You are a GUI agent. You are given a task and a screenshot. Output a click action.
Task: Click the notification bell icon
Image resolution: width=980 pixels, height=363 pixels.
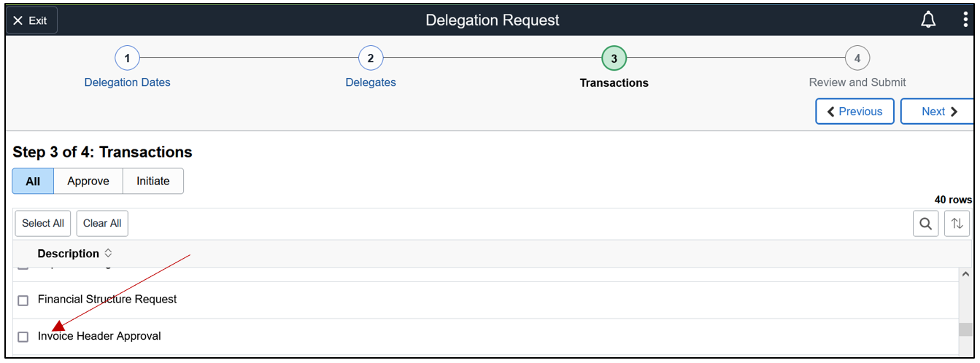coord(927,20)
